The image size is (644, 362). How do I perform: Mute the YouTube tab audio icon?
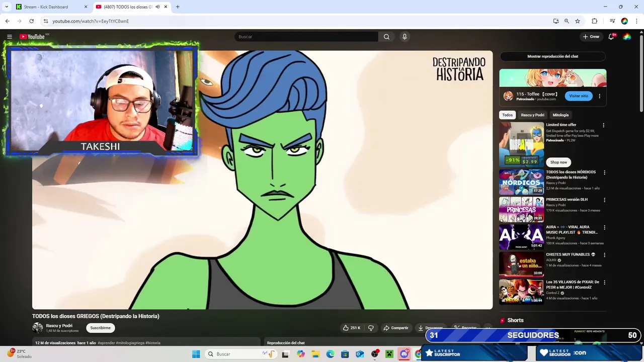tap(157, 7)
